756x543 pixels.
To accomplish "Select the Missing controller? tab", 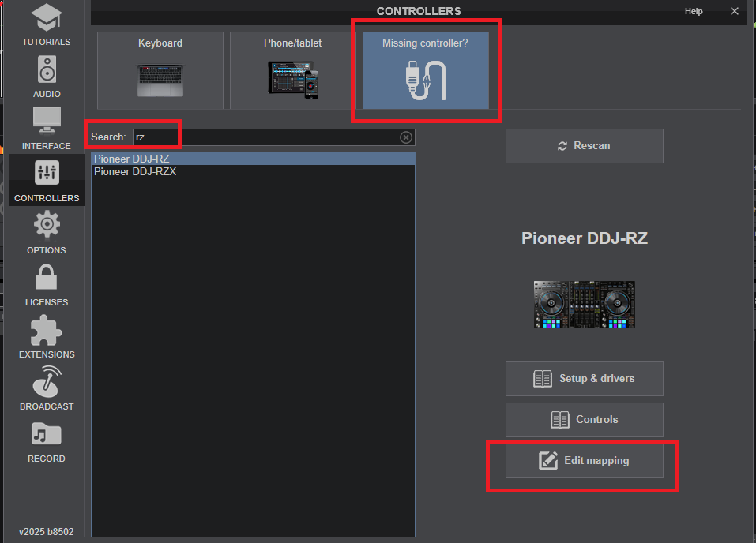I will click(x=426, y=70).
